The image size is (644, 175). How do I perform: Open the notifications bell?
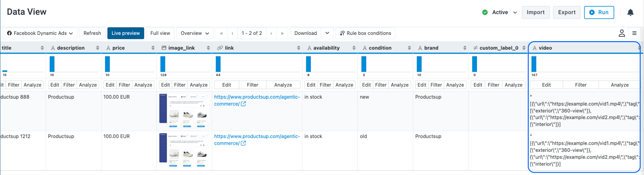(630, 12)
